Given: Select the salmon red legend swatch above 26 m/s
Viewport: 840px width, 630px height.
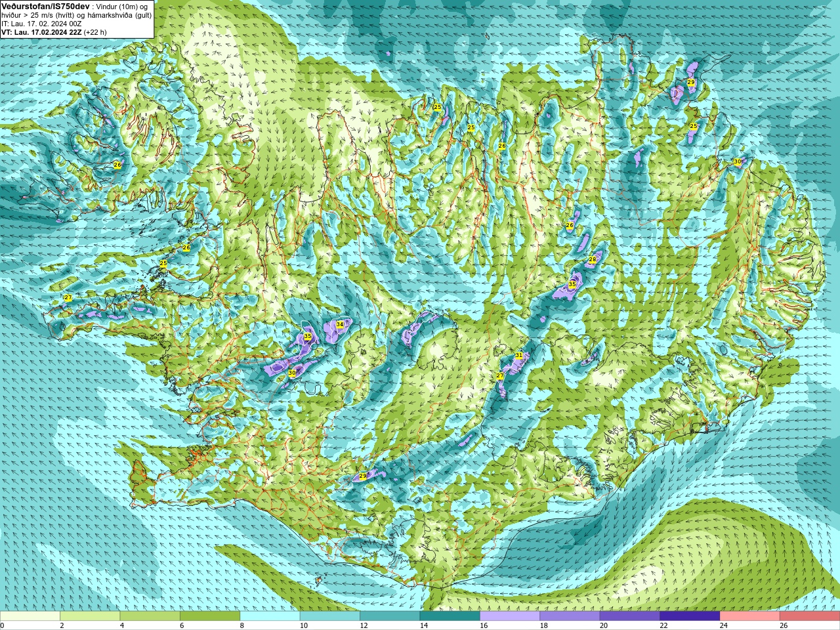Looking at the screenshot, I should click(810, 616).
